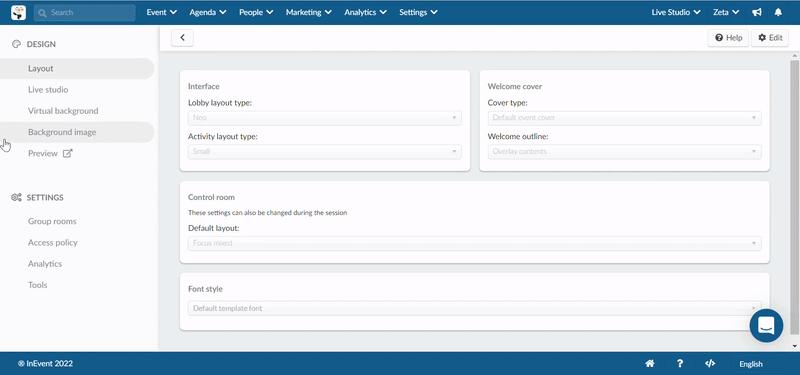This screenshot has height=375, width=800.
Task: Click inside the Search field
Action: (85, 12)
